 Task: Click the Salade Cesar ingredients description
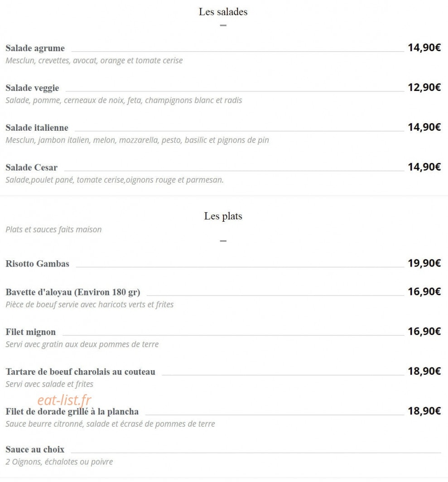click(x=115, y=180)
